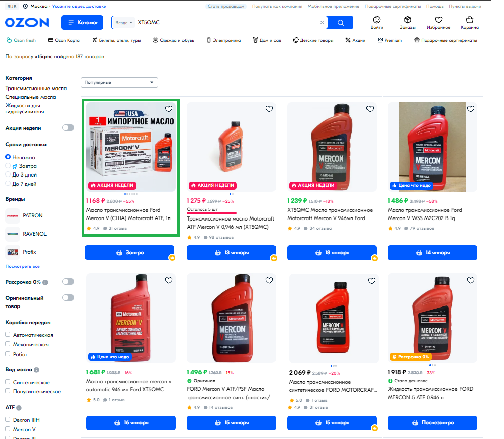Open Пункты выдачи link
The image size is (504, 439).
point(465,6)
